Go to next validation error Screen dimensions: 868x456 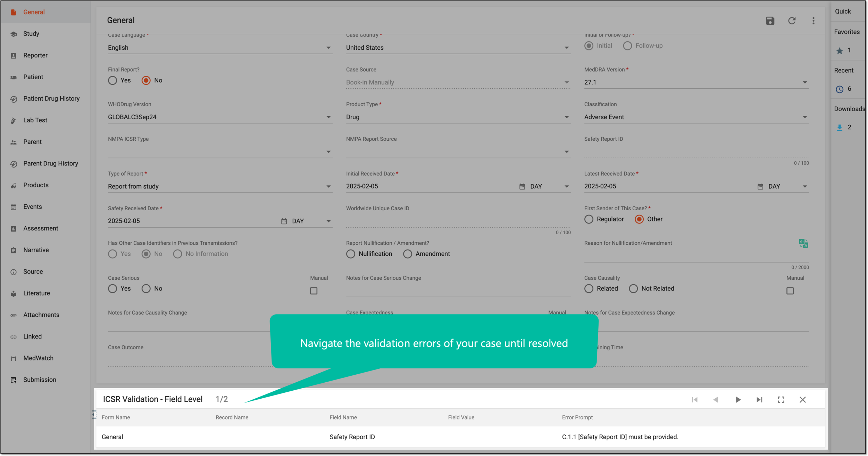(x=738, y=399)
